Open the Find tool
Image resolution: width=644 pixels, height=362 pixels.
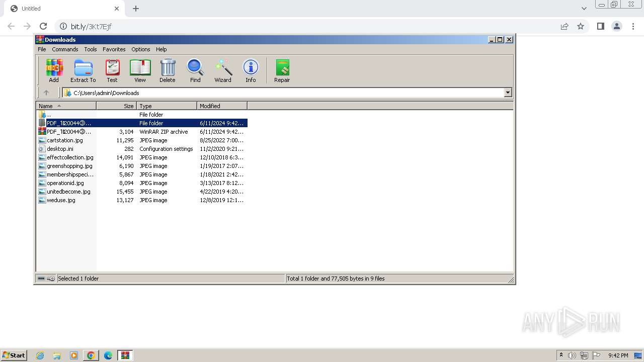click(x=195, y=70)
